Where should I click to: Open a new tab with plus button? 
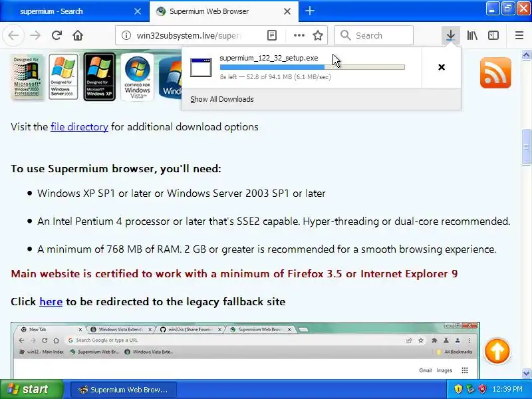[309, 11]
